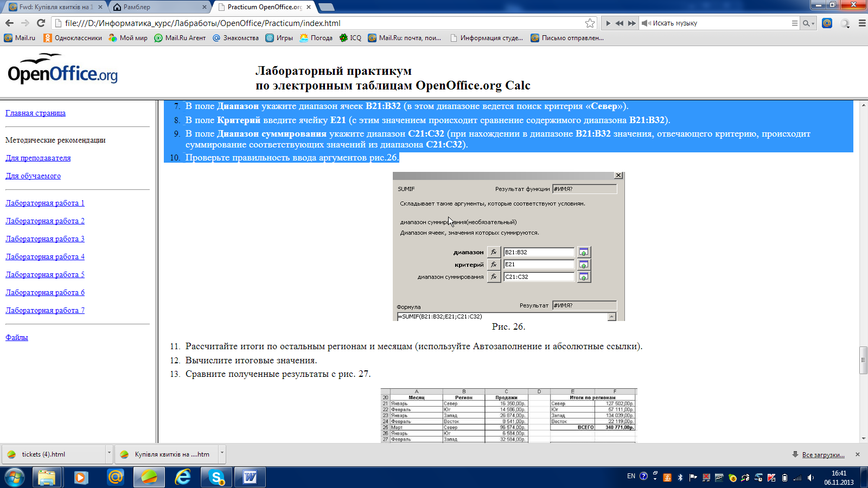The width and height of the screenshot is (868, 488).
Task: Open the Windows Start menu
Action: pyautogui.click(x=15, y=477)
